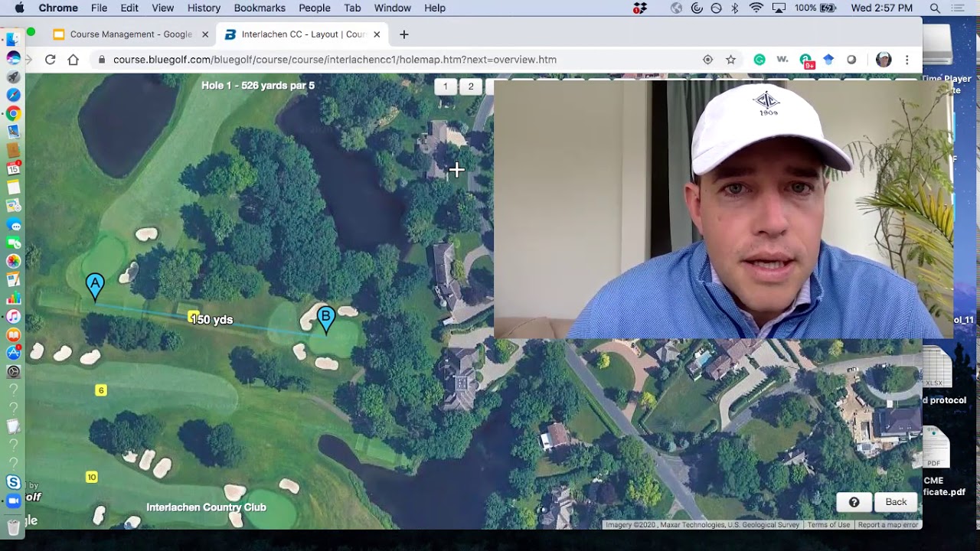The width and height of the screenshot is (980, 551).
Task: Click the map marker A pin
Action: click(95, 288)
